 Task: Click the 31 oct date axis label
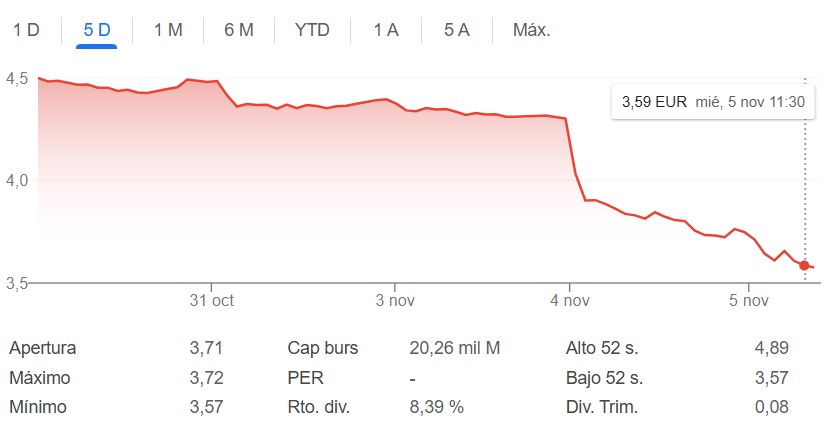pos(211,300)
